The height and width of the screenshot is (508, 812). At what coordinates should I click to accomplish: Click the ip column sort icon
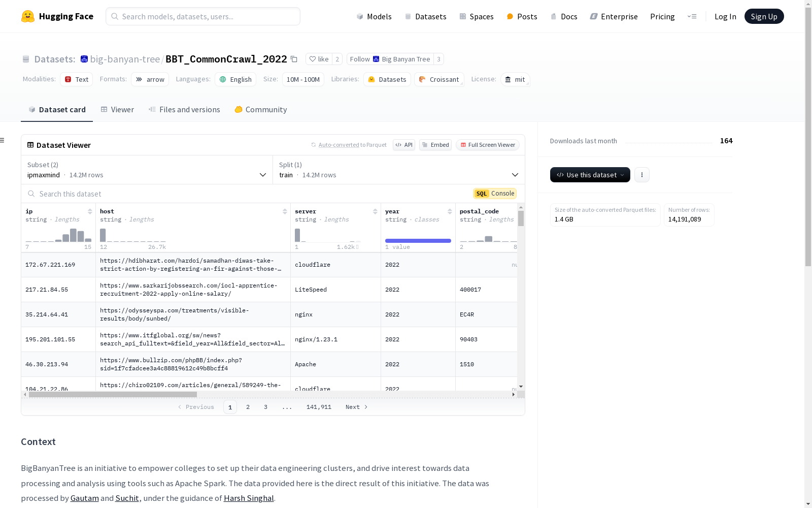click(x=90, y=211)
